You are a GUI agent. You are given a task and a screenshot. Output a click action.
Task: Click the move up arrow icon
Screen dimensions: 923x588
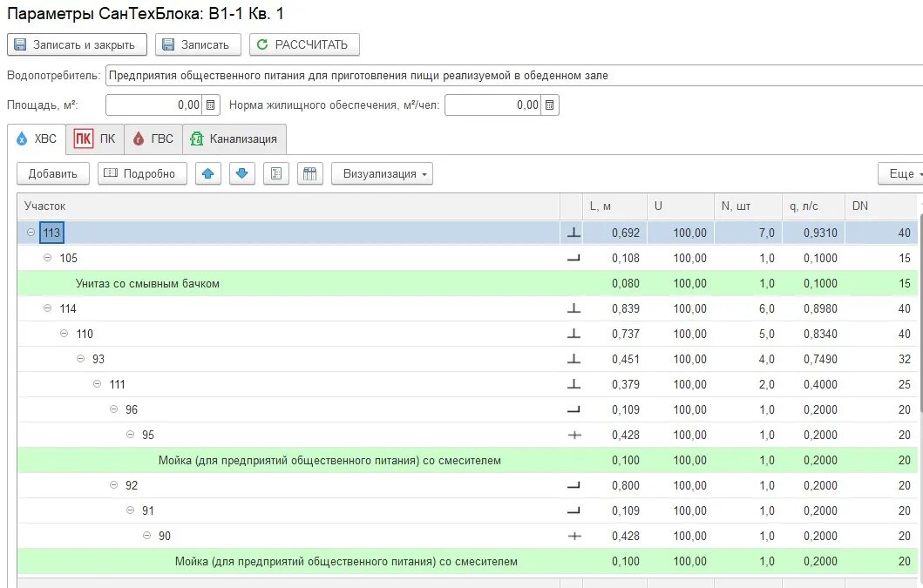(x=207, y=173)
